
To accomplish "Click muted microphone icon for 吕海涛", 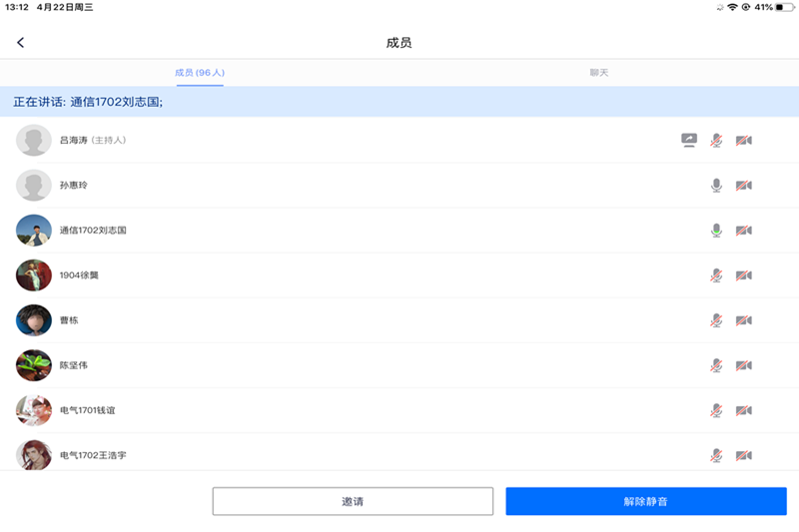I will [x=716, y=141].
